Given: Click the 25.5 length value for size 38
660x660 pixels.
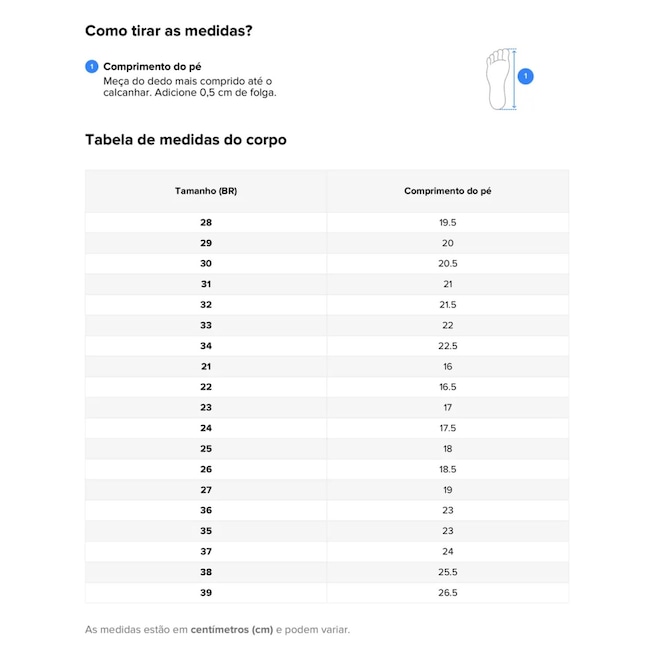Looking at the screenshot, I should point(447,572).
